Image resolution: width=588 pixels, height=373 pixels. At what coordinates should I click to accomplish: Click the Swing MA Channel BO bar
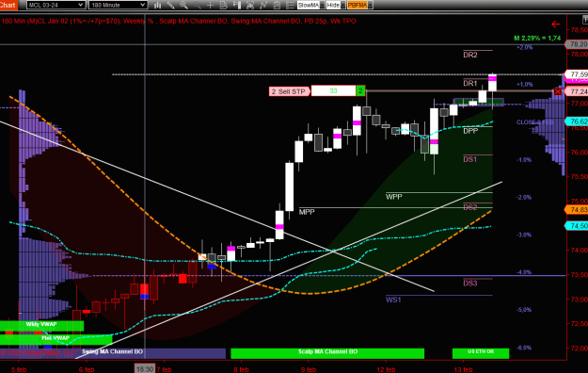pos(113,352)
